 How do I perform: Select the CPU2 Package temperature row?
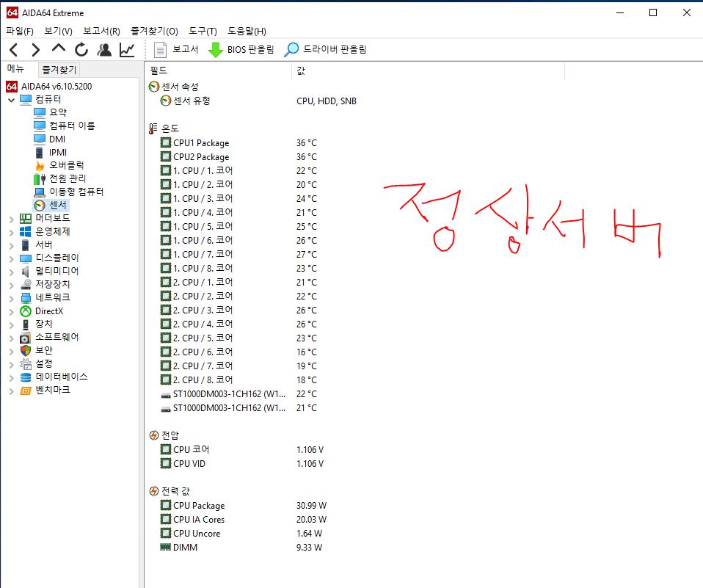click(x=239, y=157)
